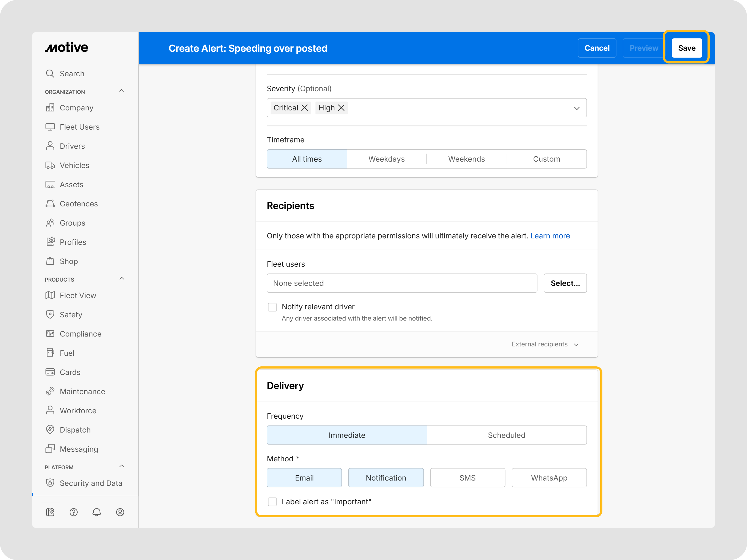Click the Geofences sidebar icon
Screen dimensions: 747x560
50,203
